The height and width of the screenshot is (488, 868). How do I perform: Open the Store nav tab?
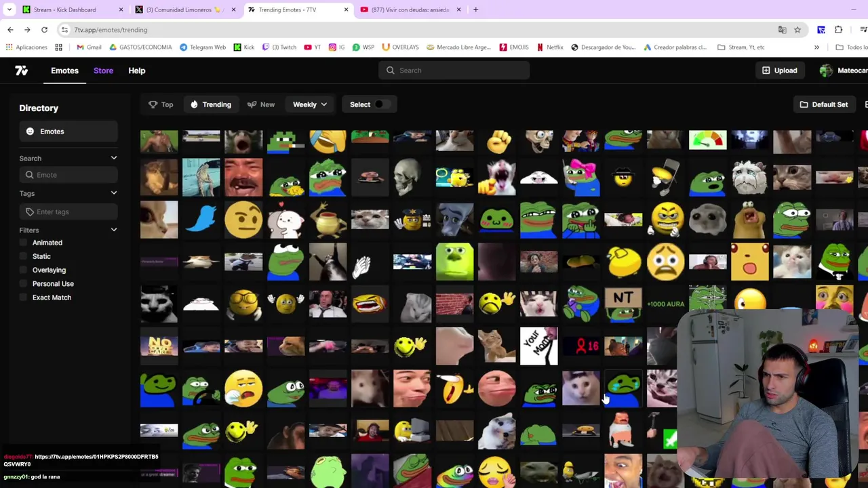click(x=103, y=70)
